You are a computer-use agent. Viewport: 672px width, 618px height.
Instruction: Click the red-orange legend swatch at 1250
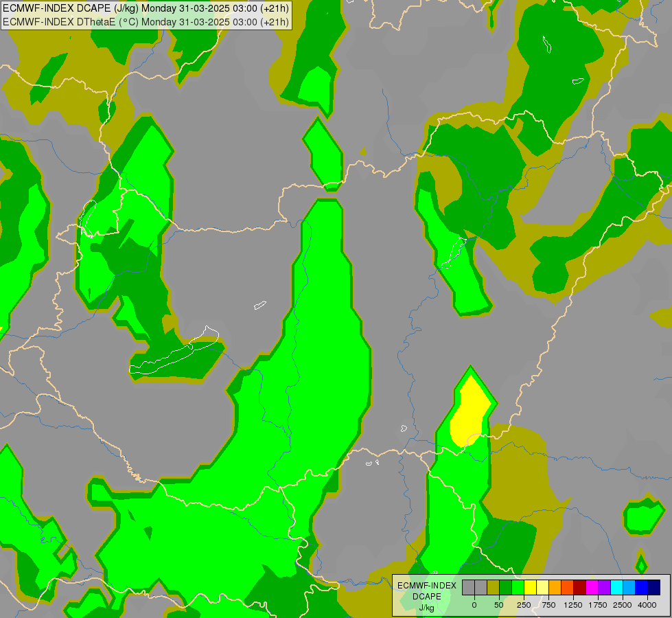tap(568, 588)
